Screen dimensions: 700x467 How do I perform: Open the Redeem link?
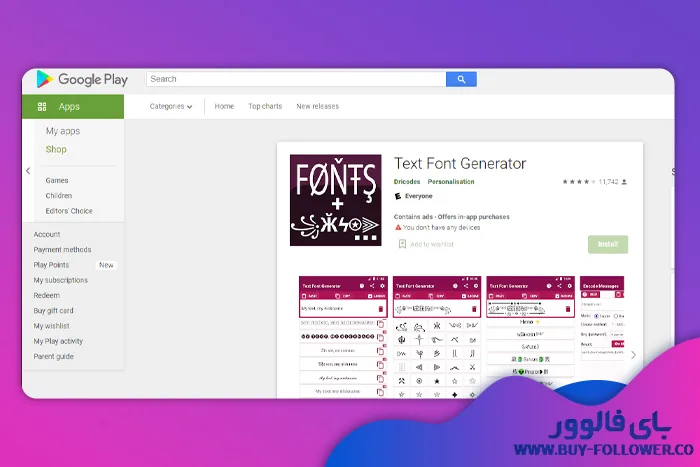(x=46, y=296)
